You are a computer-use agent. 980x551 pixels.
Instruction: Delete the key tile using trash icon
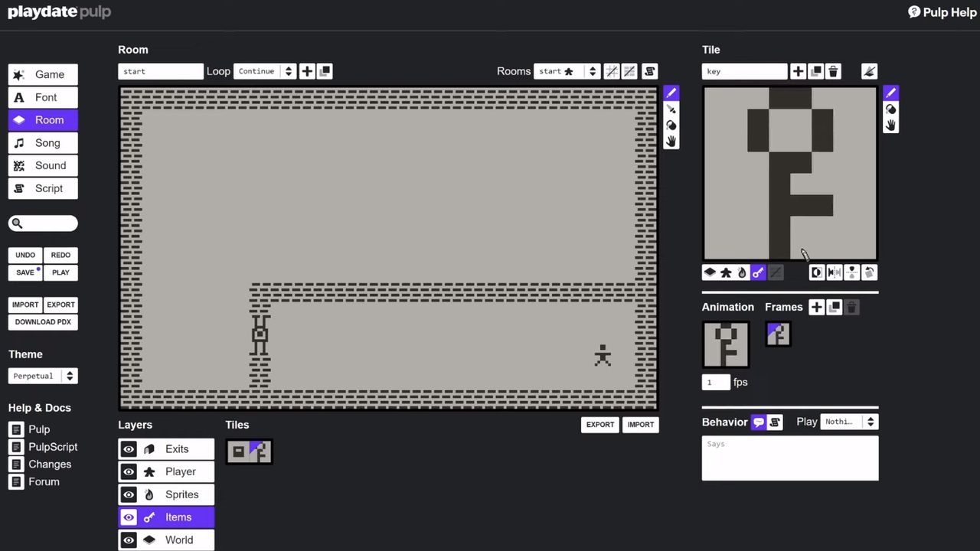pyautogui.click(x=834, y=71)
